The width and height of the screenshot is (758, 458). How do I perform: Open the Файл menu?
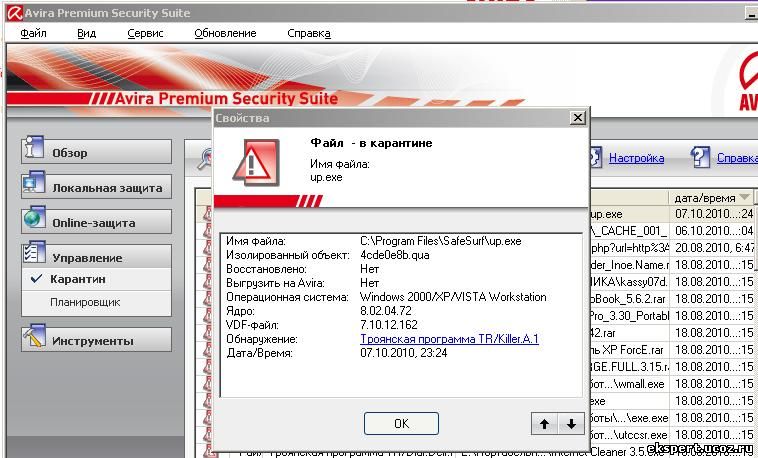click(x=33, y=33)
